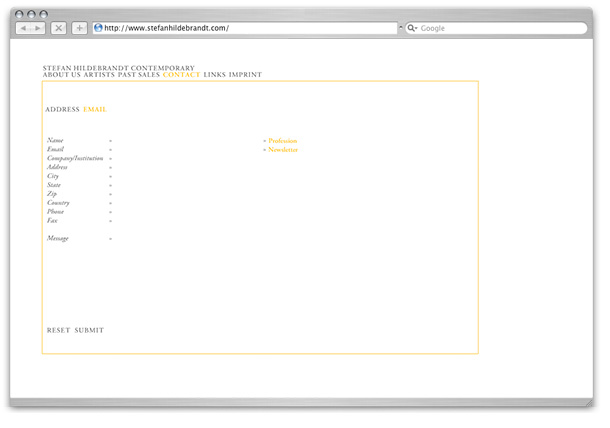Screen dimensions: 610x428
Task: Click the globe icon in address bar
Action: pyautogui.click(x=98, y=28)
